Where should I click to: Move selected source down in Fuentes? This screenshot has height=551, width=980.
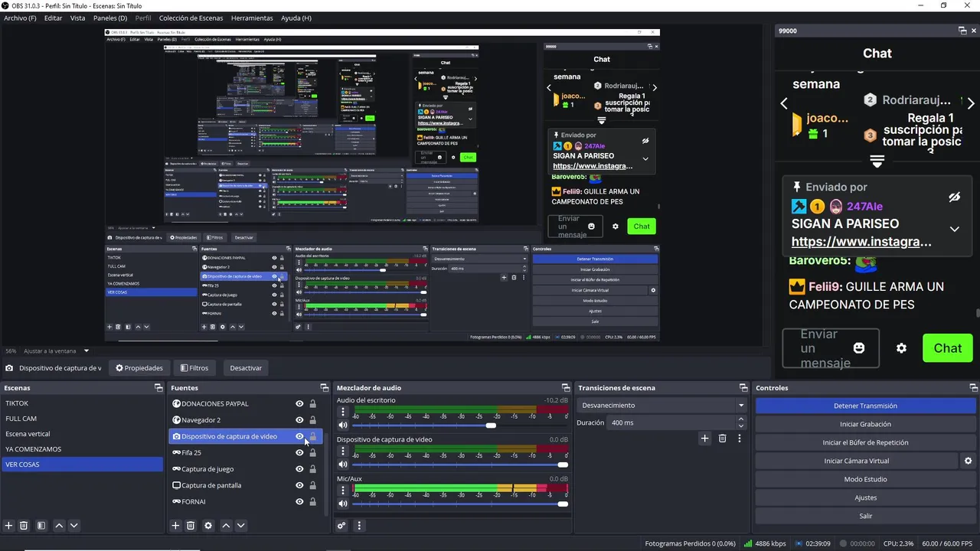pyautogui.click(x=241, y=526)
